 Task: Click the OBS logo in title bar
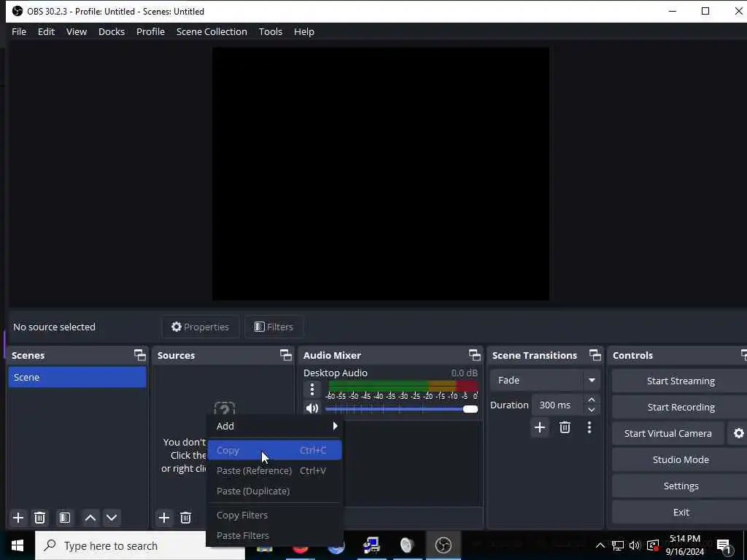point(18,11)
